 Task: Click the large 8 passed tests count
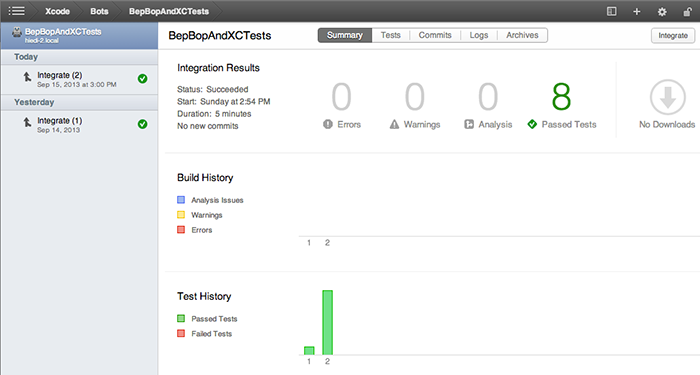[x=561, y=97]
